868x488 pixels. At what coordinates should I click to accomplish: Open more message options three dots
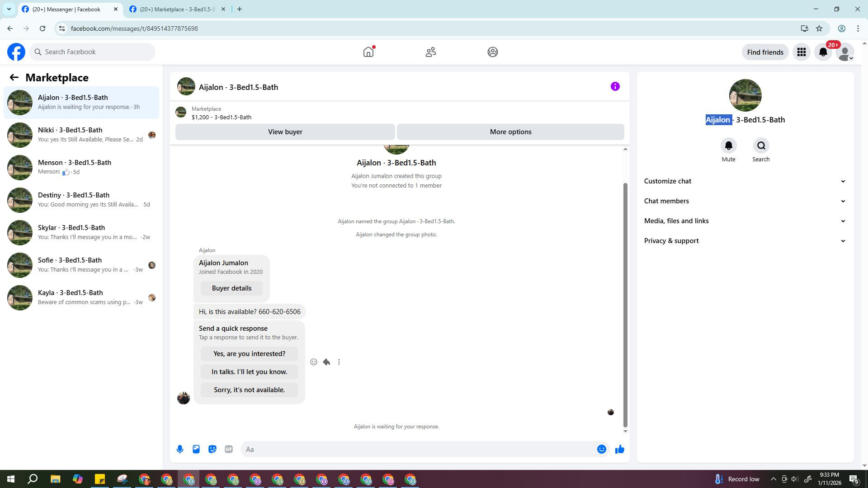point(339,362)
